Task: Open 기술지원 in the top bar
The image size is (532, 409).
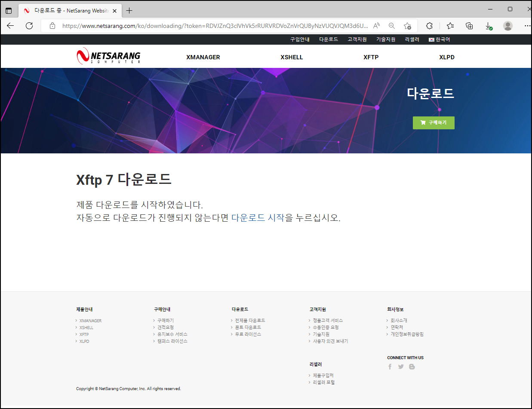Action: (386, 40)
